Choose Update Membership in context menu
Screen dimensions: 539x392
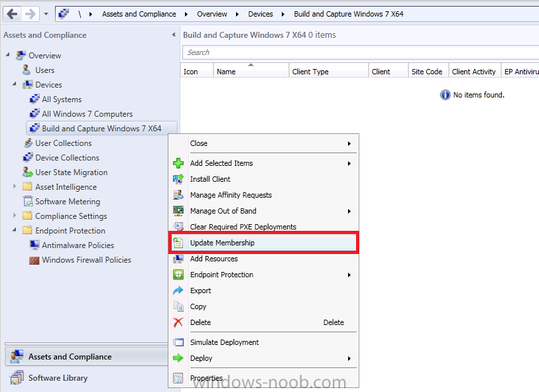(264, 243)
